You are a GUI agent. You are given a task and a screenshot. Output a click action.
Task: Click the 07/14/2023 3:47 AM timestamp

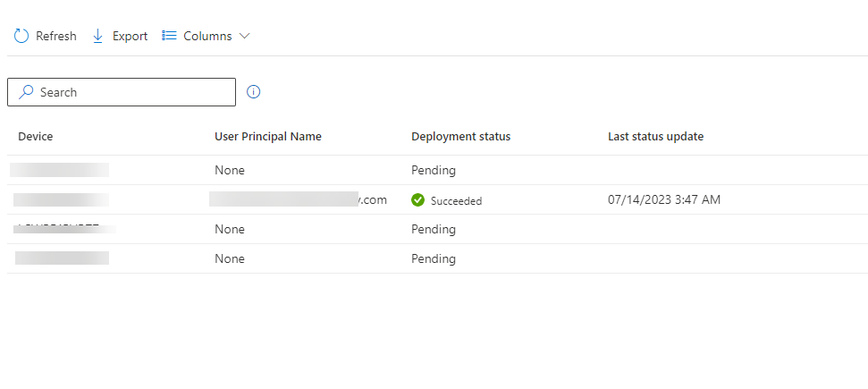[x=664, y=199]
